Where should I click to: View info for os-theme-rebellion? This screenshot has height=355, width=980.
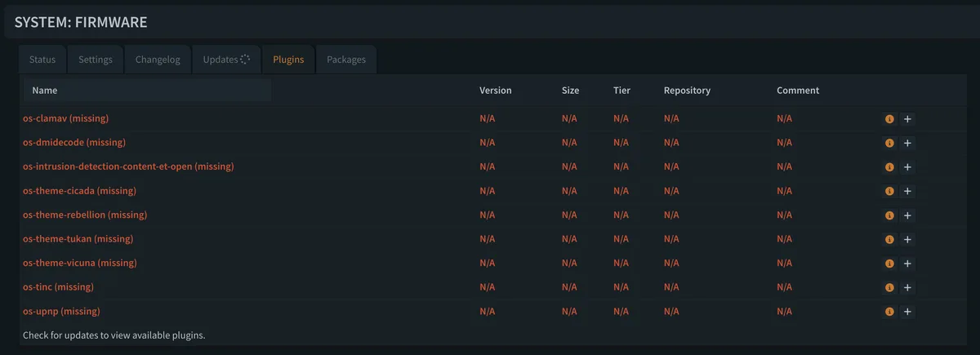889,215
